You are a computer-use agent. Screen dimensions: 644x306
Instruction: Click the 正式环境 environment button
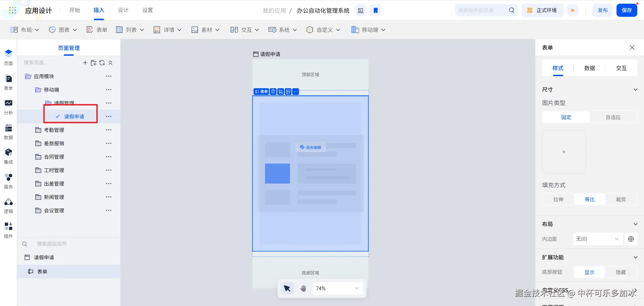tap(542, 10)
